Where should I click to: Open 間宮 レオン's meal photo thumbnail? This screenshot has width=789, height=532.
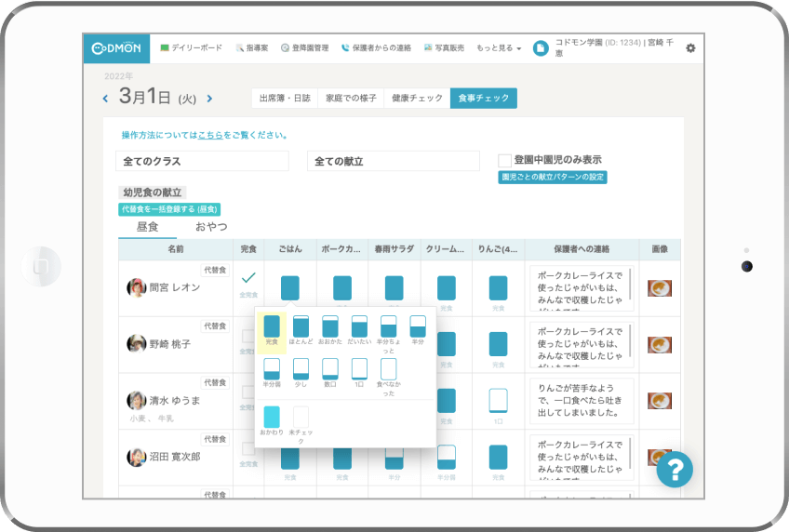point(660,288)
